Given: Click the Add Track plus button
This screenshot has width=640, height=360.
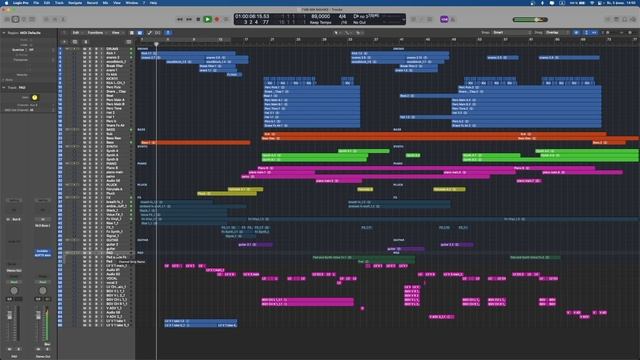Looking at the screenshot, I should coord(64,42).
